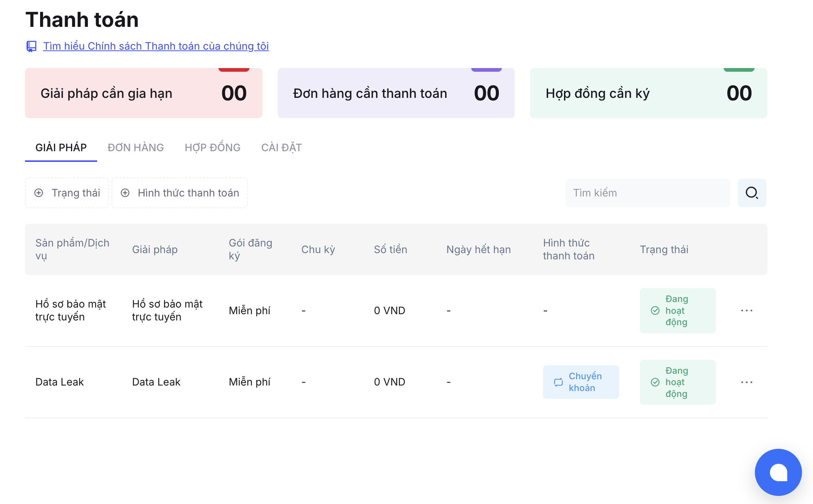This screenshot has height=504, width=813.
Task: Click the policy book icon
Action: click(x=31, y=46)
